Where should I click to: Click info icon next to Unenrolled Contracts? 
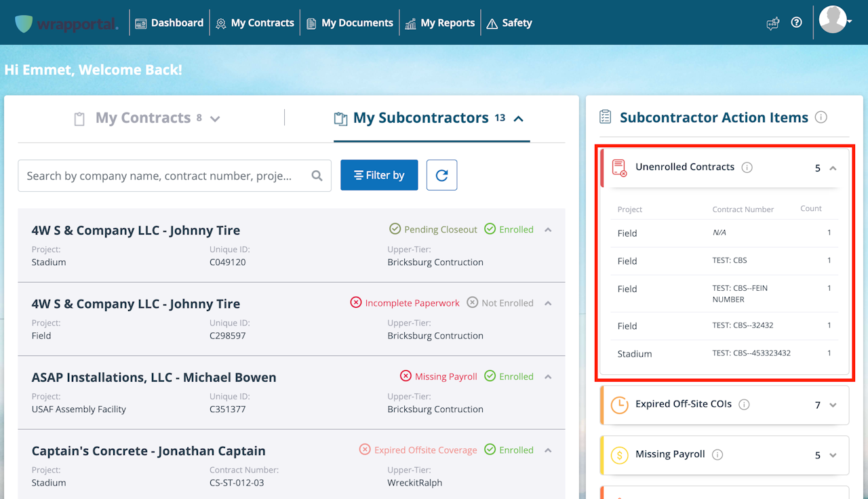[x=747, y=167]
